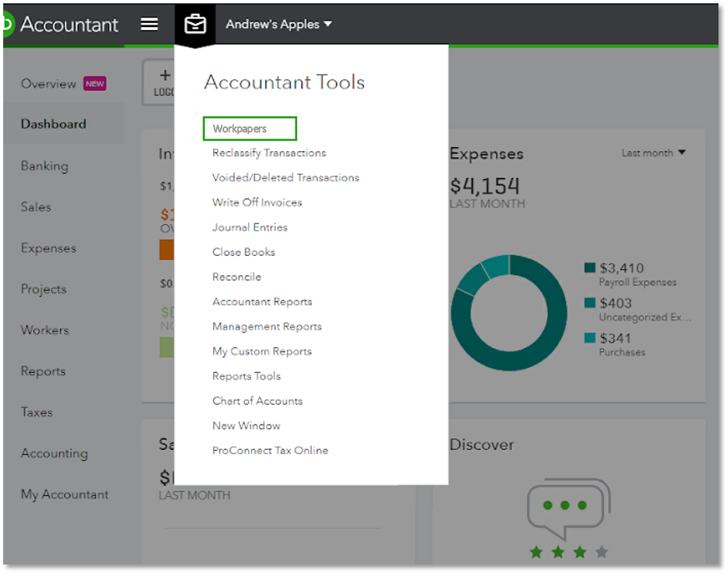Click the $4,154 last month expenses total
This screenshot has width=728, height=574.
pos(485,186)
